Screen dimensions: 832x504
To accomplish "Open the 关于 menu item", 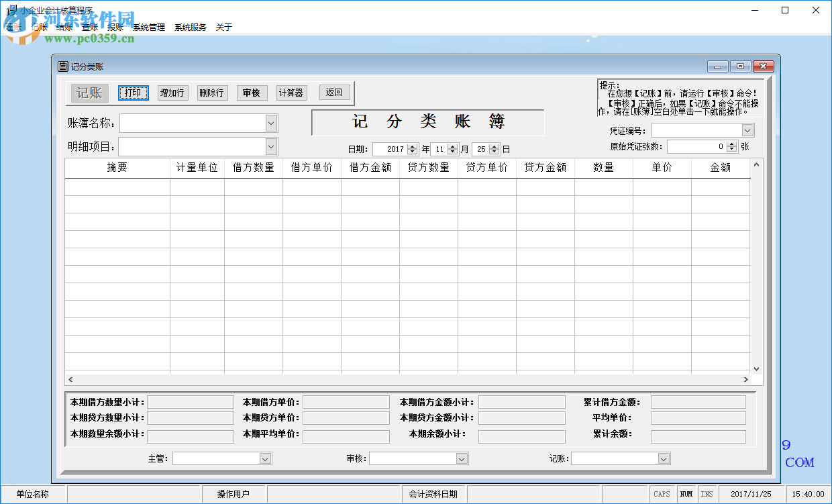I will pos(223,27).
